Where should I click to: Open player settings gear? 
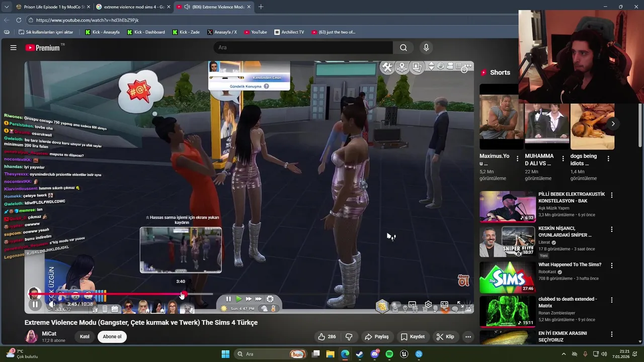coord(428,304)
